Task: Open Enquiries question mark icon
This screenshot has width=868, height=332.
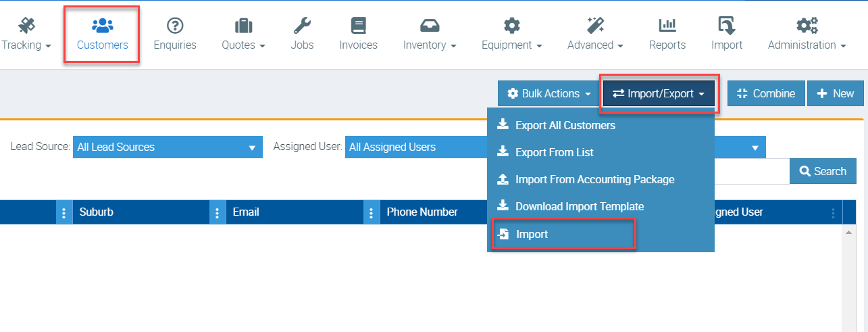Action: 175,26
